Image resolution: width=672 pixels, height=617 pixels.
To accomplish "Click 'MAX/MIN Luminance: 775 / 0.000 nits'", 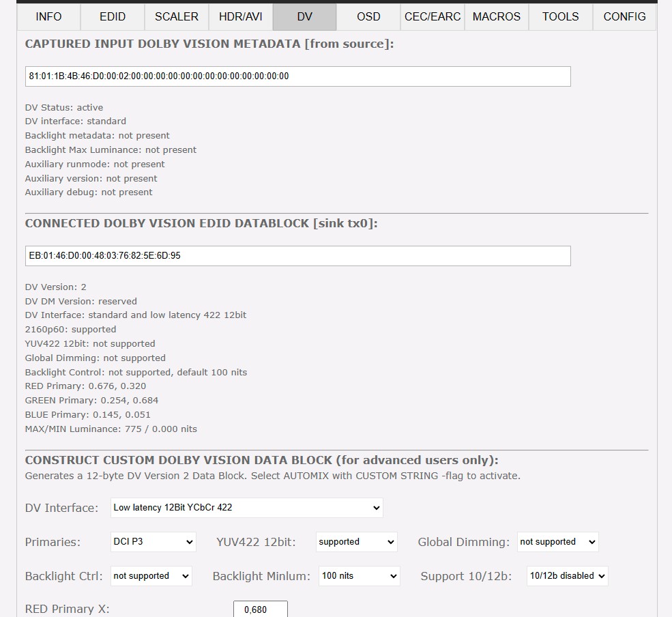I will (x=111, y=429).
